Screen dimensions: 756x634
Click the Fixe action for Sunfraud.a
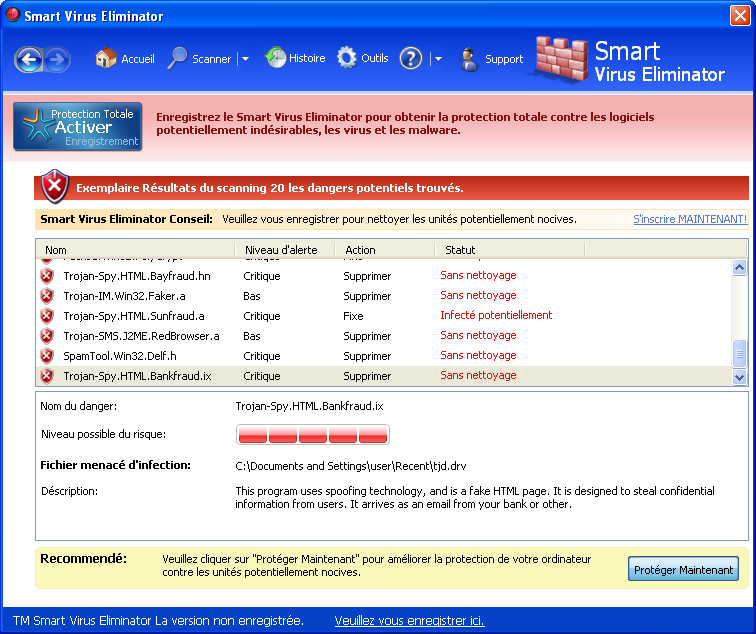tap(353, 316)
